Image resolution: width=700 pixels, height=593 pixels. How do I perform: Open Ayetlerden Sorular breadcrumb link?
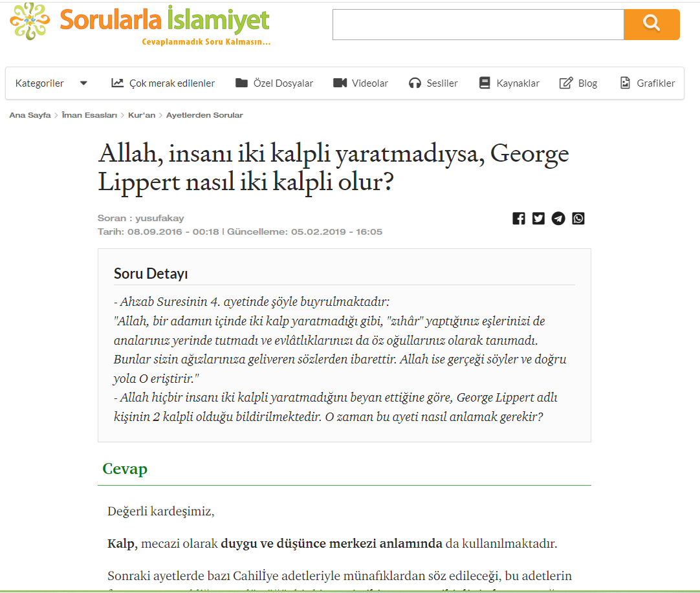204,115
